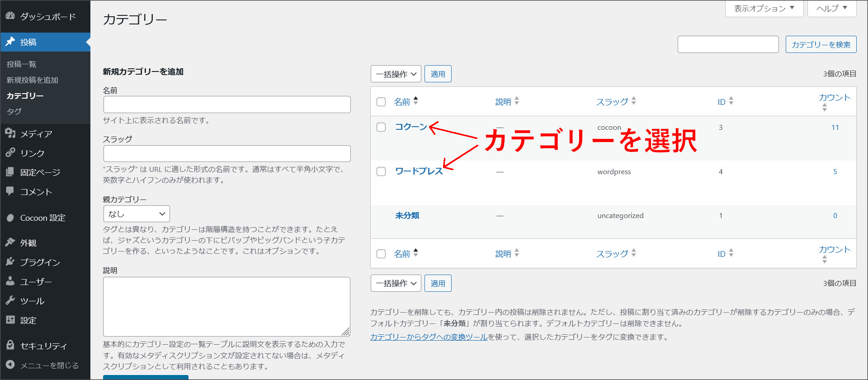Open the ワードプレス category link
The image size is (868, 380).
point(419,171)
